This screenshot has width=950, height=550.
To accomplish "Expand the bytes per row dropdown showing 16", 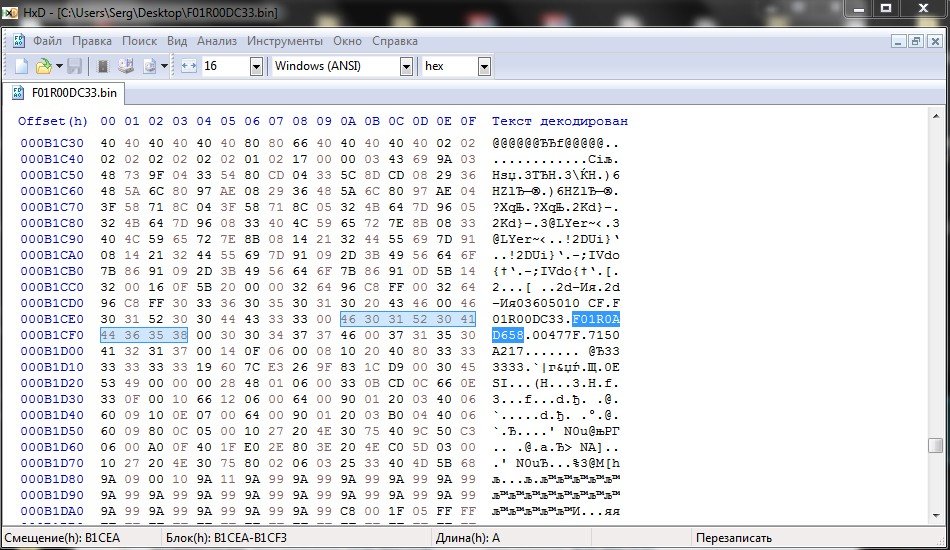I will (256, 66).
